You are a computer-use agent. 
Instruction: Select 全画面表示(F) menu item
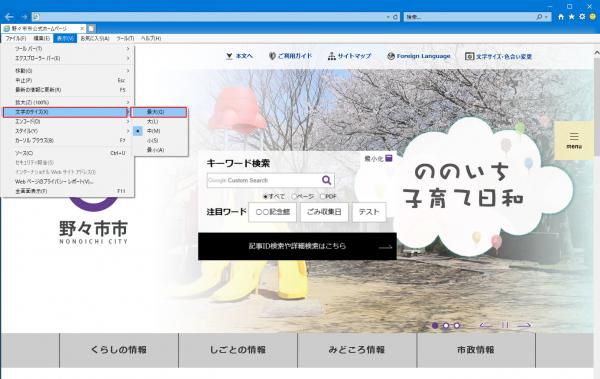[68, 191]
